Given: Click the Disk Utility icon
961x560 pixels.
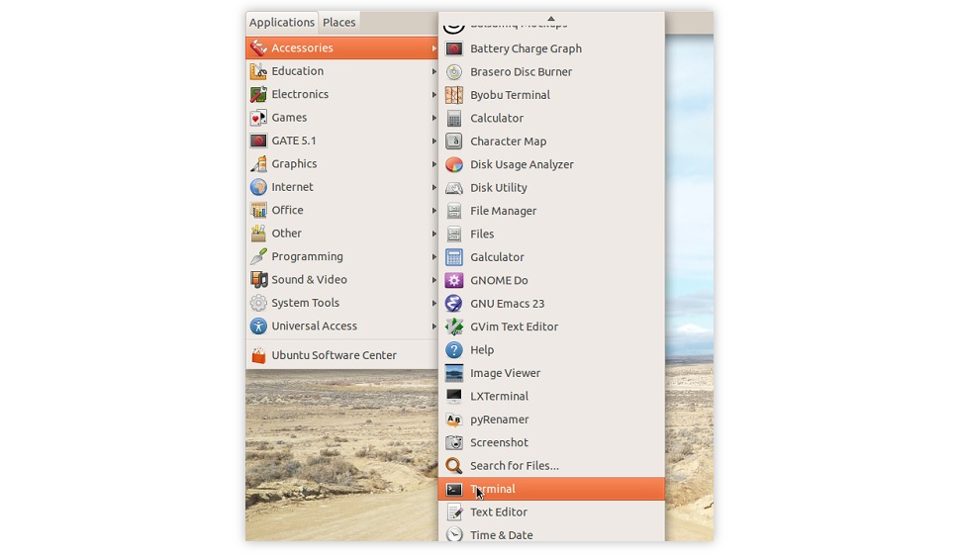Looking at the screenshot, I should tap(454, 187).
